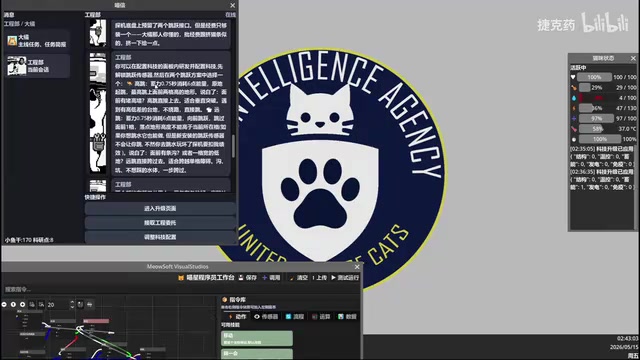Image resolution: width=640 pixels, height=360 pixels.
Task: Click the first layout icon beside zoom controls
Action: [32, 304]
